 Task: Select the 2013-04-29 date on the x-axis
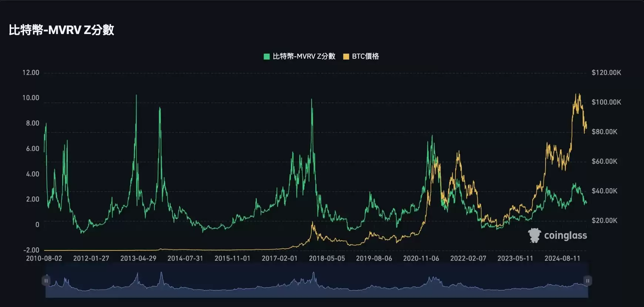[138, 259]
